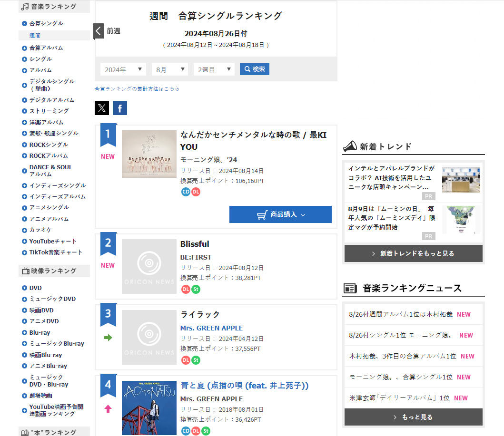Screen dimensions: 504x436
Task: Open アルバム ranking menu item
Action: point(40,70)
